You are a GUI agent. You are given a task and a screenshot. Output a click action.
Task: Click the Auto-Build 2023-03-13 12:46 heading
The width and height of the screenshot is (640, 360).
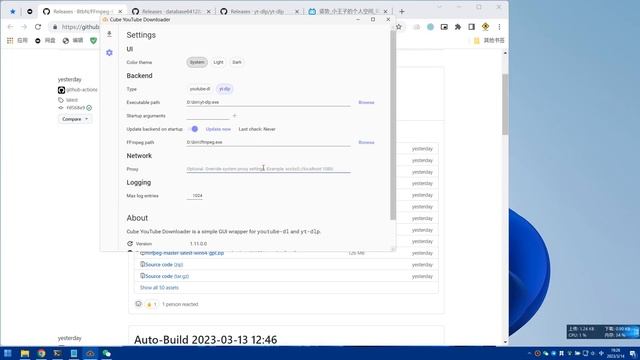(x=205, y=340)
